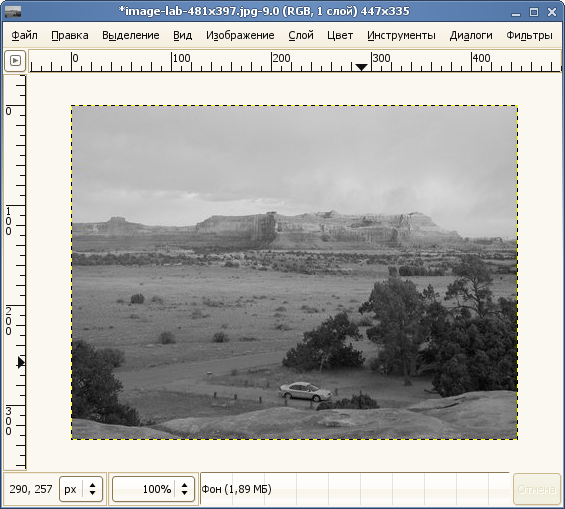This screenshot has height=509, width=565.
Task: Expand the 100% zoom dropdown
Action: [184, 489]
